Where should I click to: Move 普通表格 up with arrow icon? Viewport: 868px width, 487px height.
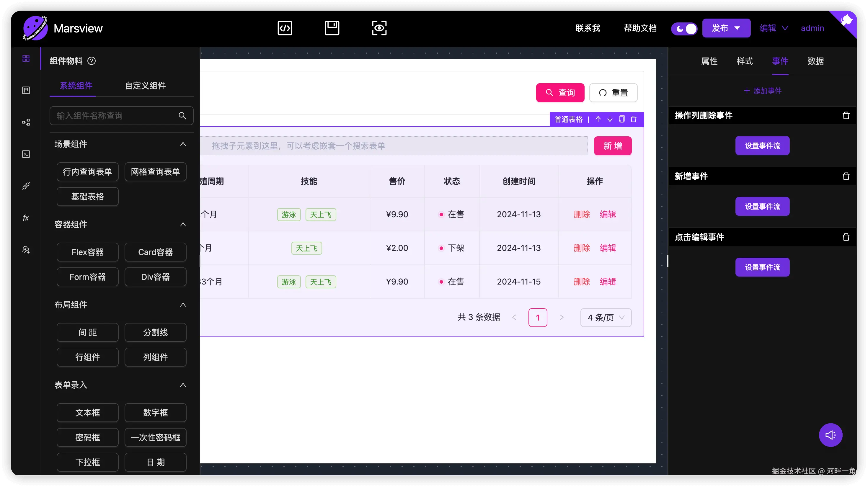[x=598, y=119]
